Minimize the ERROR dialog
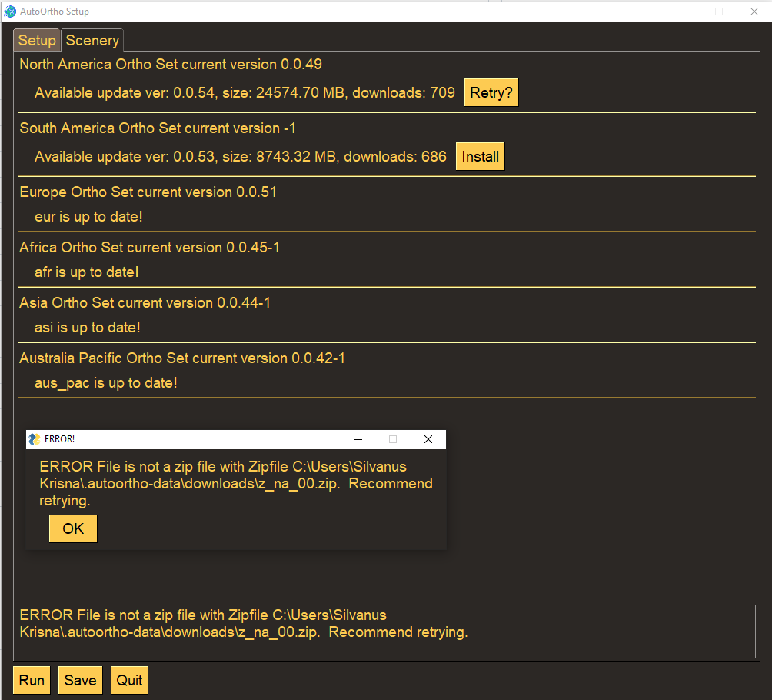772x700 pixels. pyautogui.click(x=358, y=438)
